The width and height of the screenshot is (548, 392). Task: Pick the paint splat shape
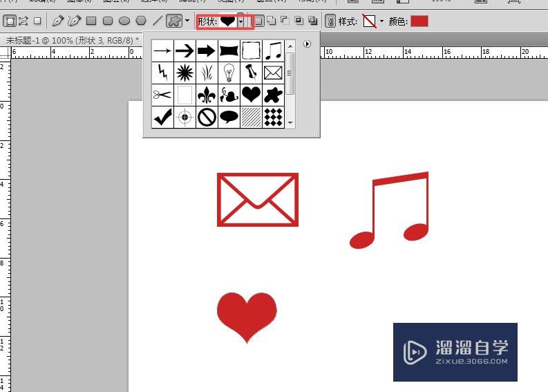273,95
